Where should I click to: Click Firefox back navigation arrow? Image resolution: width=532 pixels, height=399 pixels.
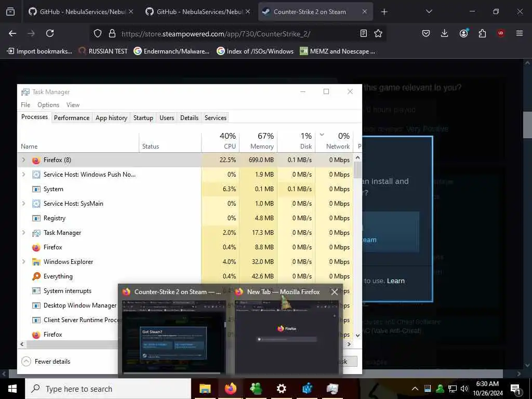[12, 33]
